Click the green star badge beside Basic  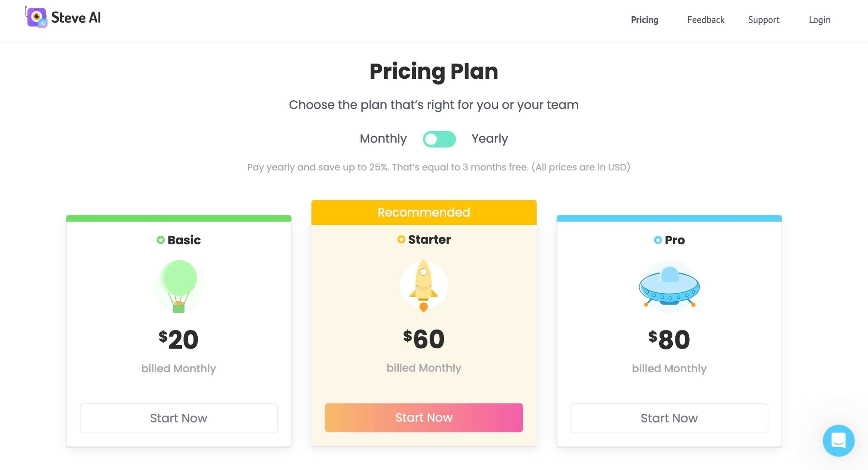(x=160, y=240)
